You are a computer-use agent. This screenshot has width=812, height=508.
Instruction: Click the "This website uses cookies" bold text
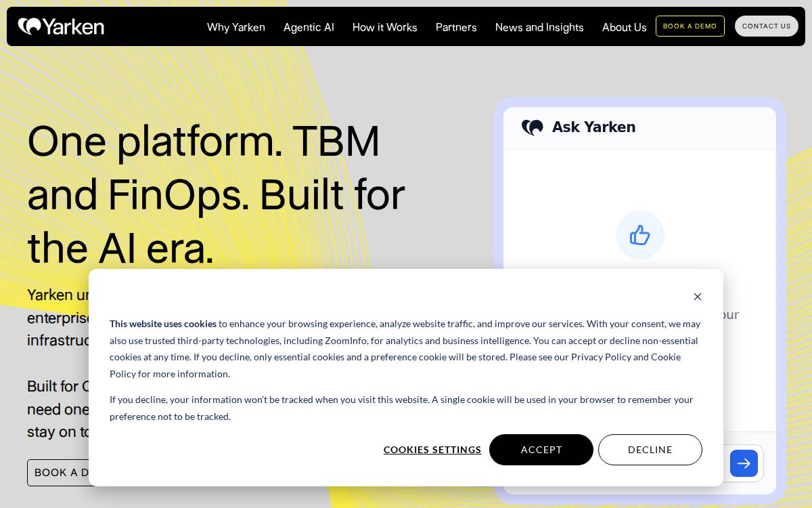coord(163,324)
